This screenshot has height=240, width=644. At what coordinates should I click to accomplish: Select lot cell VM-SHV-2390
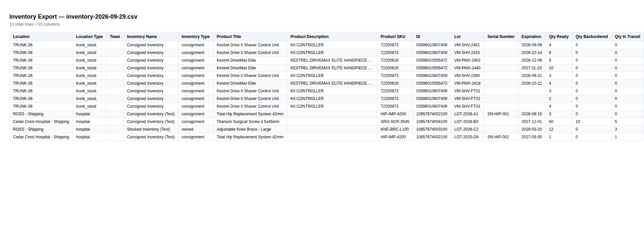pyautogui.click(x=467, y=76)
